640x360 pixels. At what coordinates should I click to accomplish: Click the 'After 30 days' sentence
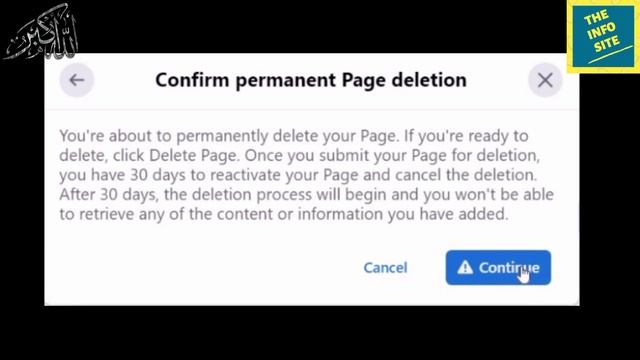307,204
